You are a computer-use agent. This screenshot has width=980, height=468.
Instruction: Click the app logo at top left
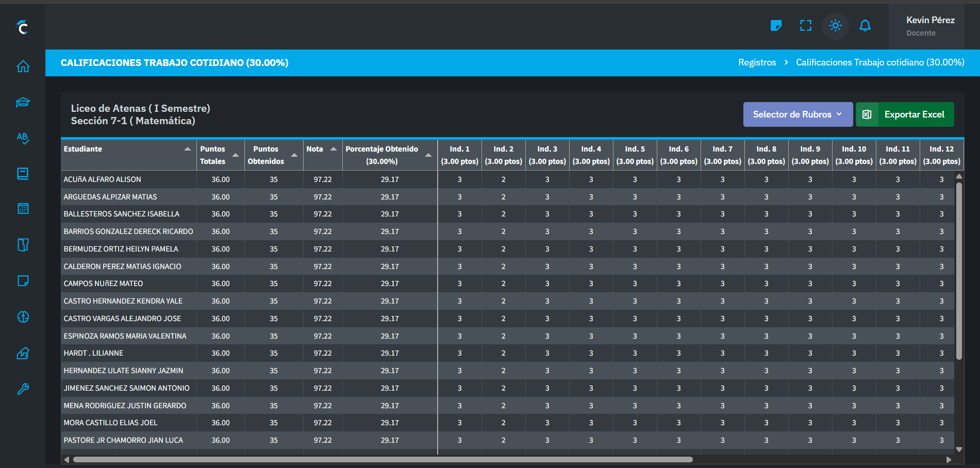[x=22, y=27]
